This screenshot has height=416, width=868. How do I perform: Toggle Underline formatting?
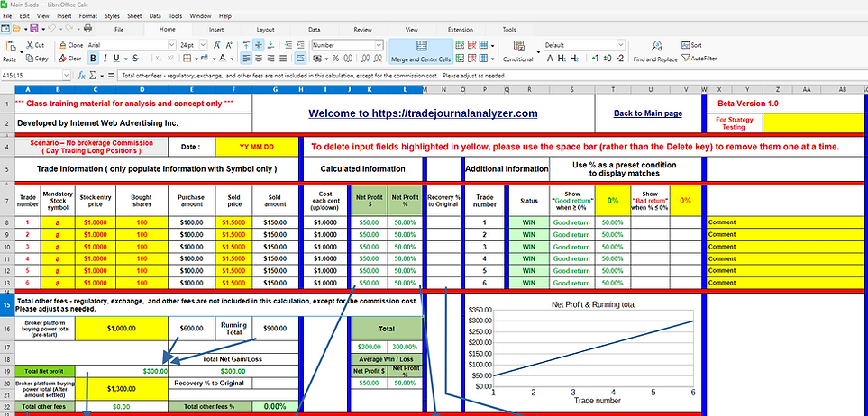point(116,59)
